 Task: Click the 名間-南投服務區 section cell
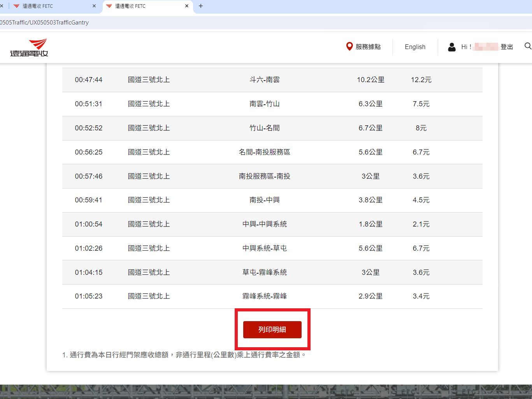(264, 152)
